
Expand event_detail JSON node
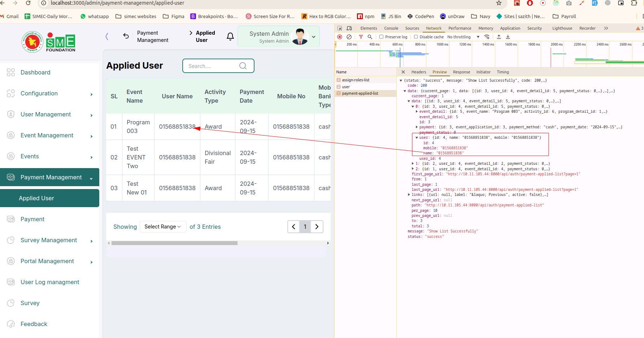417,112
